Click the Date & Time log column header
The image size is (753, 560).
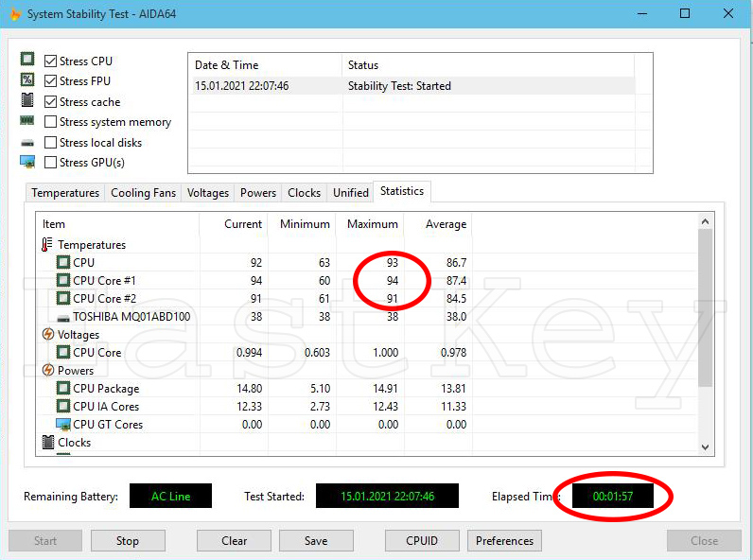tap(266, 65)
